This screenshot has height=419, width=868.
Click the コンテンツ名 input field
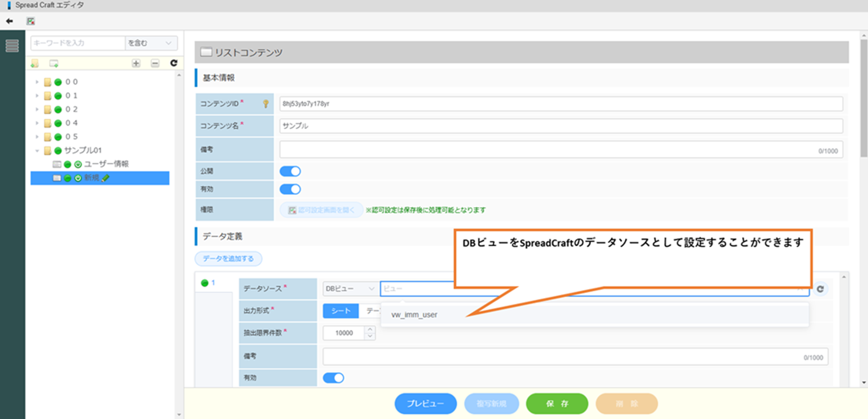[x=561, y=126]
